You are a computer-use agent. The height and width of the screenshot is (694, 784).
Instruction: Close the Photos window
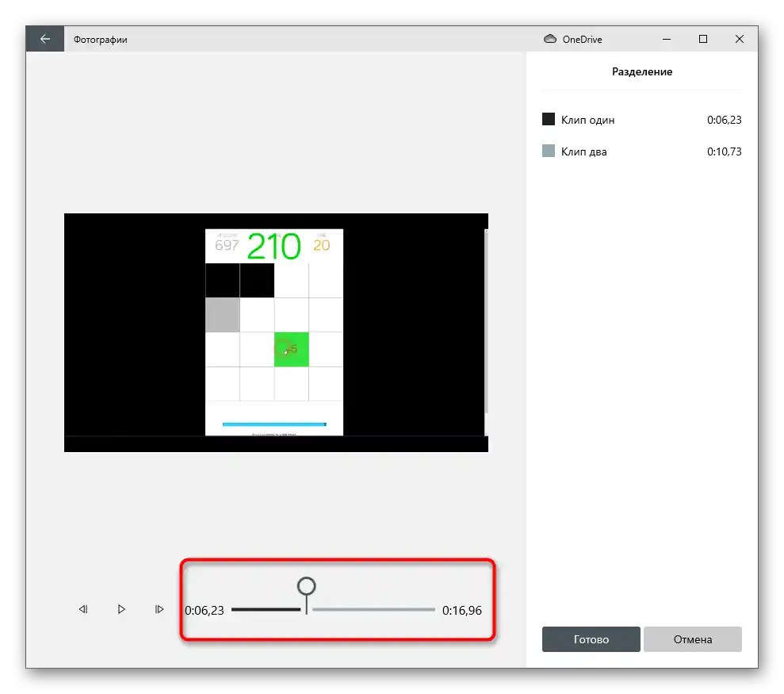coord(740,39)
